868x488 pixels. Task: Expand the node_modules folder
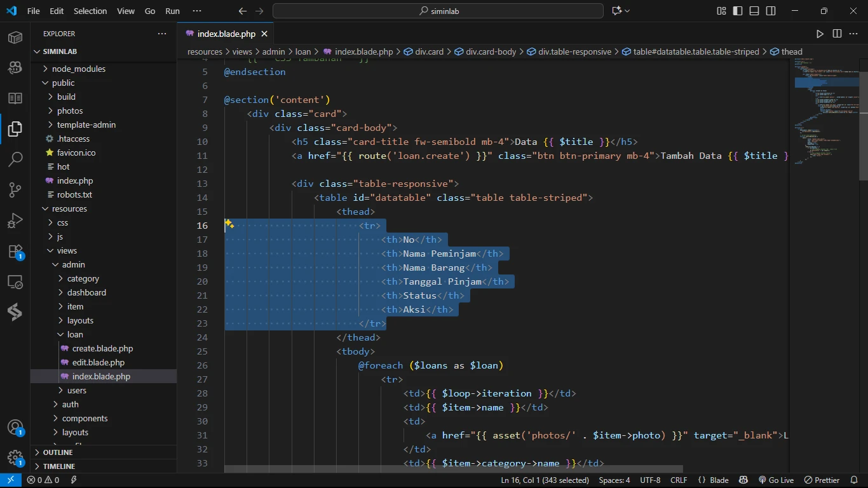pyautogui.click(x=78, y=69)
